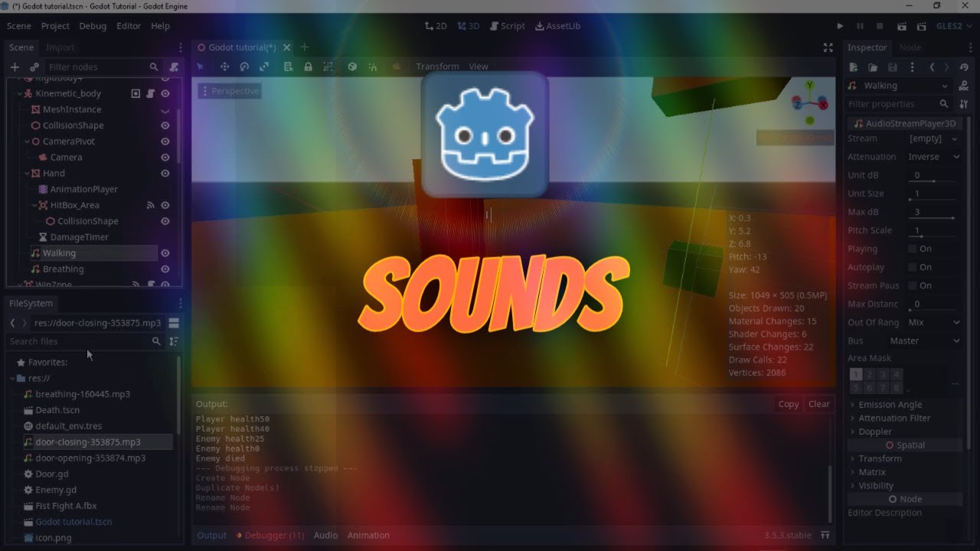Open the Editor menu
The image size is (980, 551).
[129, 26]
